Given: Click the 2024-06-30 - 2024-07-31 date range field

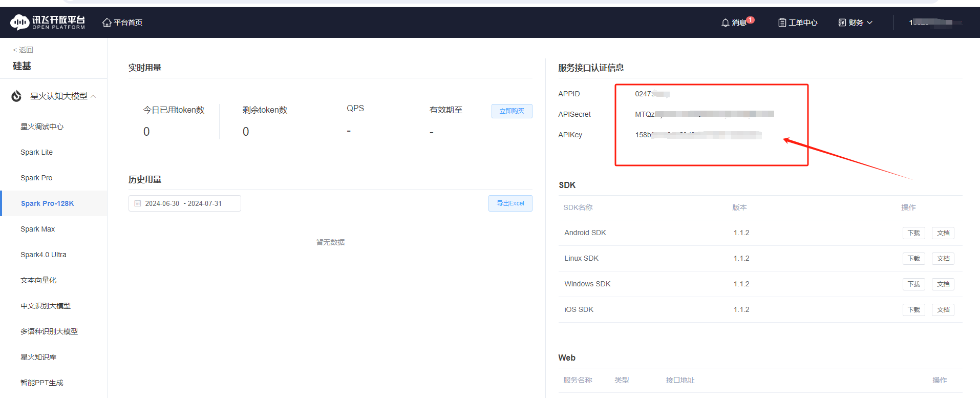Looking at the screenshot, I should 184,203.
